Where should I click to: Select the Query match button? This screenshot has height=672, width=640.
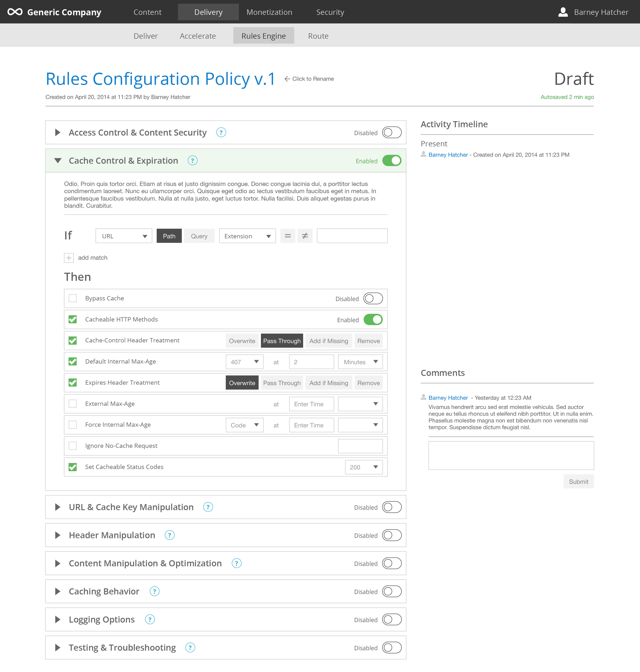point(199,236)
